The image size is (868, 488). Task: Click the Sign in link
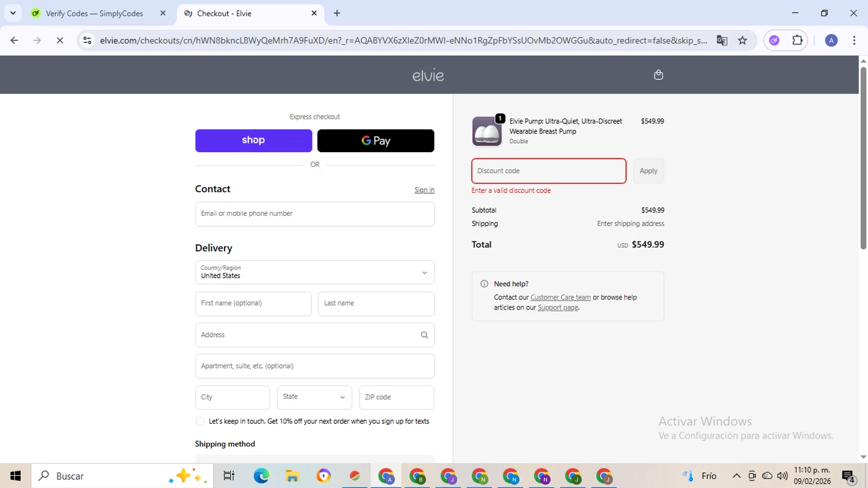point(424,190)
